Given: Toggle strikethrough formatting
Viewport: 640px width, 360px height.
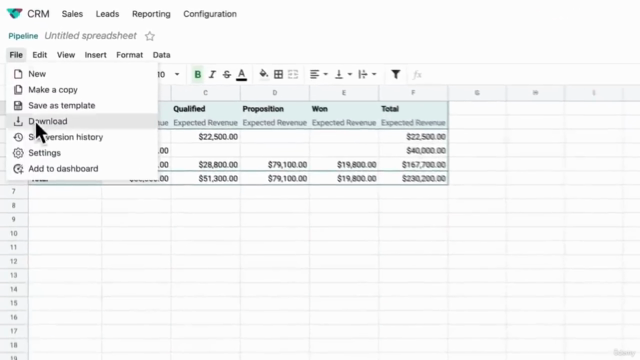Looking at the screenshot, I should (x=227, y=74).
